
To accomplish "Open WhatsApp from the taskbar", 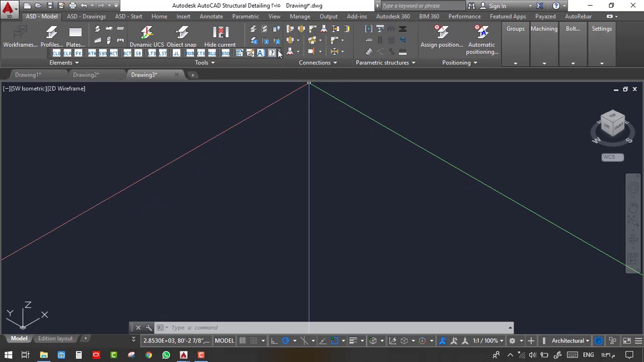I will [166, 355].
